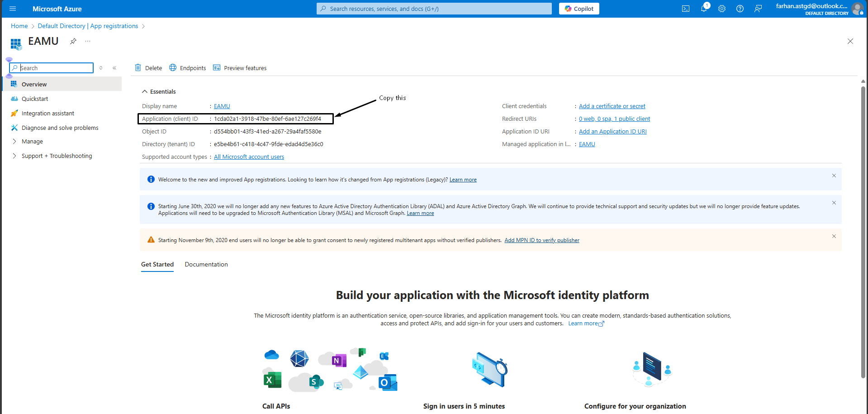Viewport: 868px width, 414px height.
Task: Click the sidebar search input field
Action: coord(51,67)
